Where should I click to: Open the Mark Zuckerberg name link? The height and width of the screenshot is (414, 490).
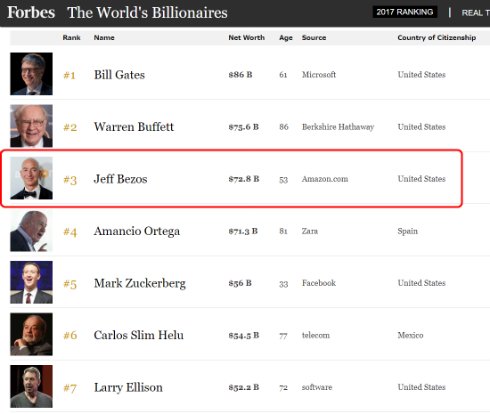140,284
